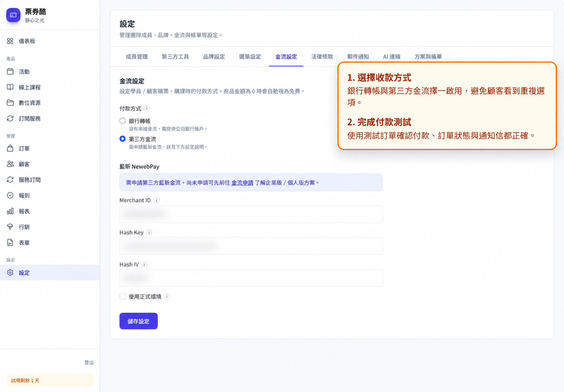Click the 數位資源 folder icon
This screenshot has width=564, height=392.
point(10,103)
